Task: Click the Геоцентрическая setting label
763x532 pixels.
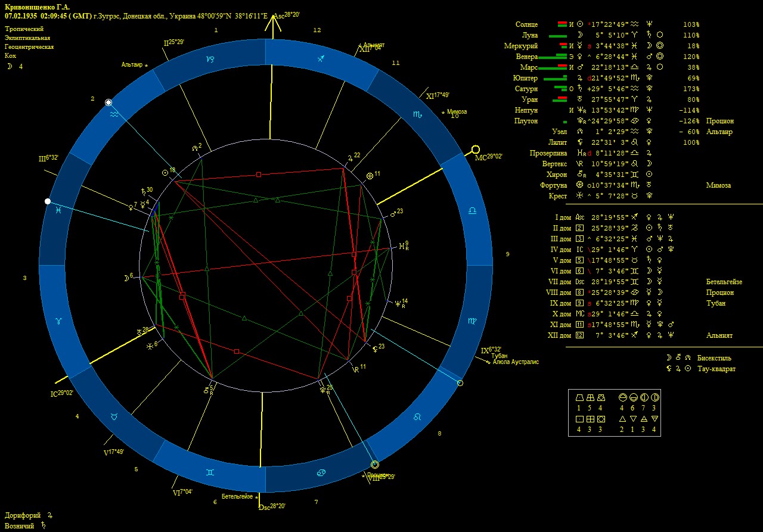Action: (29, 46)
